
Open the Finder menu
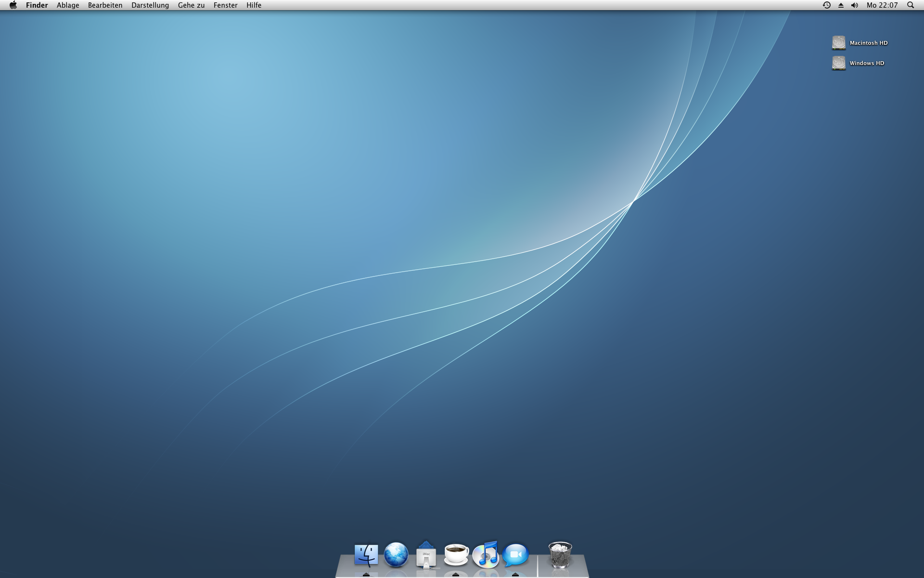tap(37, 5)
